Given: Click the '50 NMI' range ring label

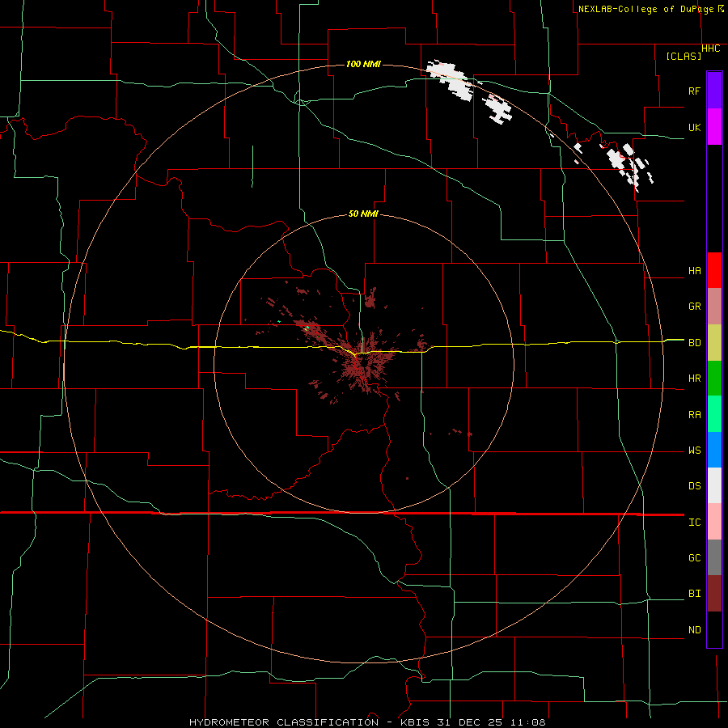Looking at the screenshot, I should tap(363, 214).
